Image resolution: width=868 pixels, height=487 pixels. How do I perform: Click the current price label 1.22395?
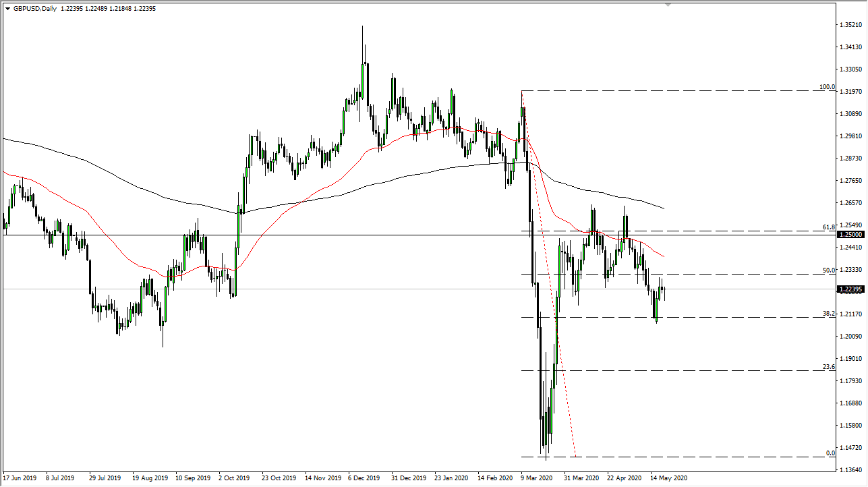851,288
